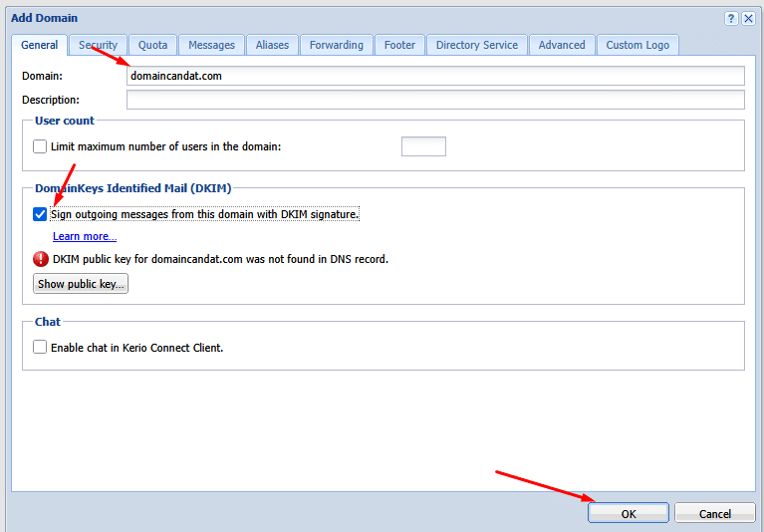
Task: Go to the Aliases tab
Action: click(x=272, y=45)
